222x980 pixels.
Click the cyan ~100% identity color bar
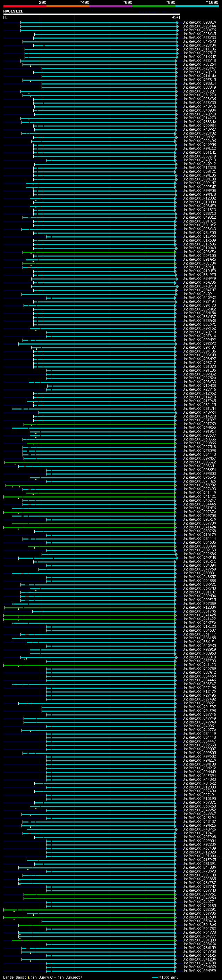coord(197,6)
